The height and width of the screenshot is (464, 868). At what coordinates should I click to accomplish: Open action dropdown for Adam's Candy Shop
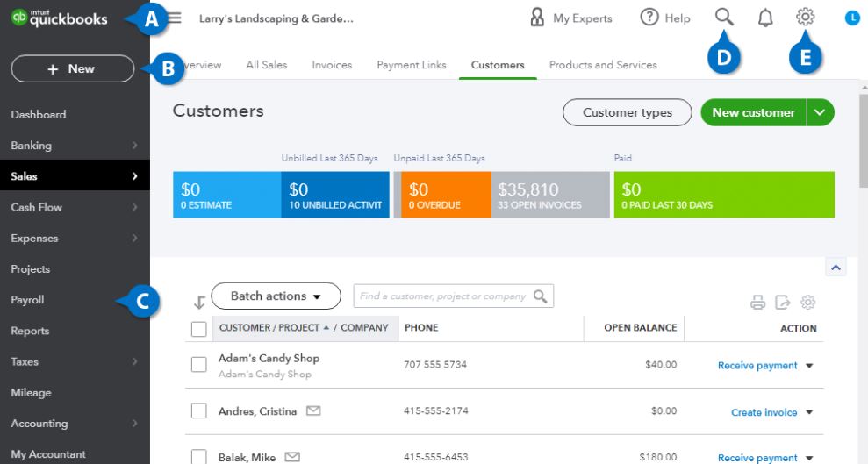click(x=809, y=366)
